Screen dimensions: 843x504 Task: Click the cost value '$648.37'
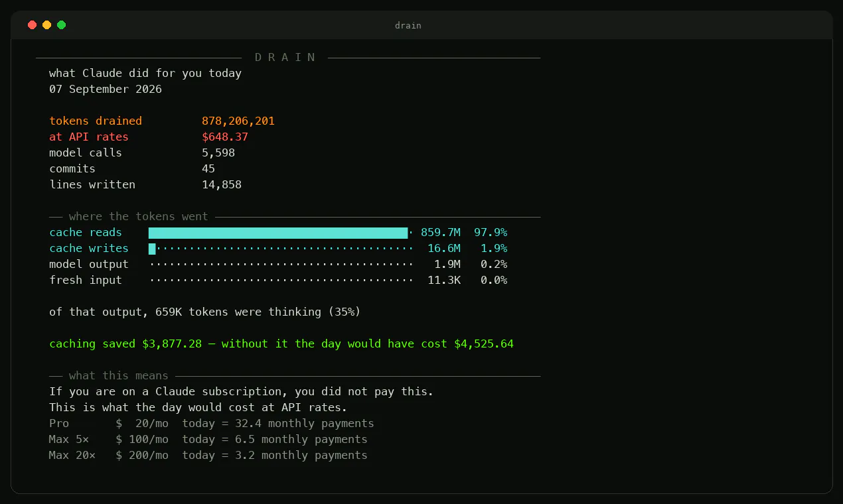225,137
